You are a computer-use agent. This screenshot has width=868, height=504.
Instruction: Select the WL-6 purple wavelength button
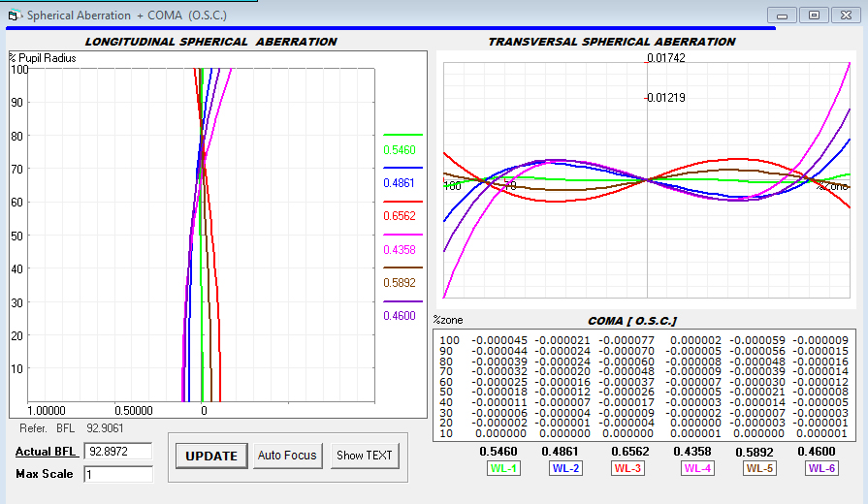coord(821,468)
